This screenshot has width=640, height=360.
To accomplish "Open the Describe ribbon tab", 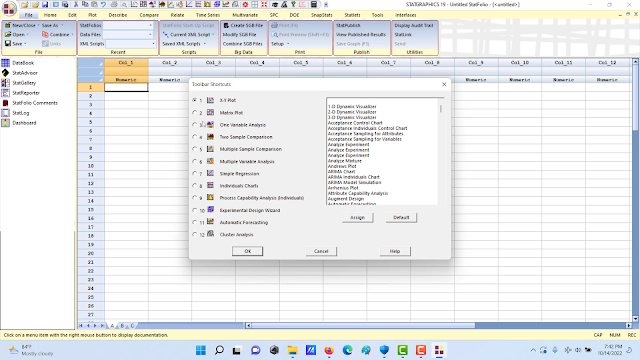I will coord(118,15).
